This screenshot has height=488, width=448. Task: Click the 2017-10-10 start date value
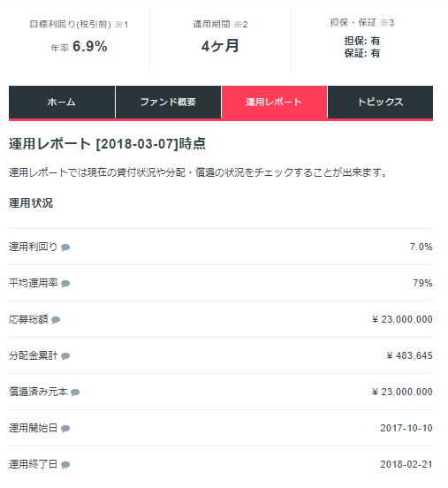406,428
